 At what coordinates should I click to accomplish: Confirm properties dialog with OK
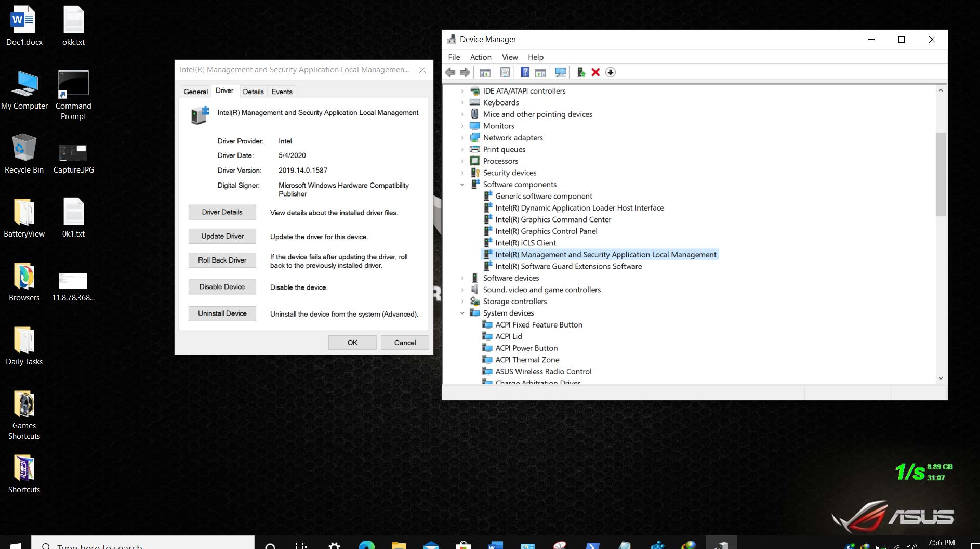pyautogui.click(x=352, y=343)
